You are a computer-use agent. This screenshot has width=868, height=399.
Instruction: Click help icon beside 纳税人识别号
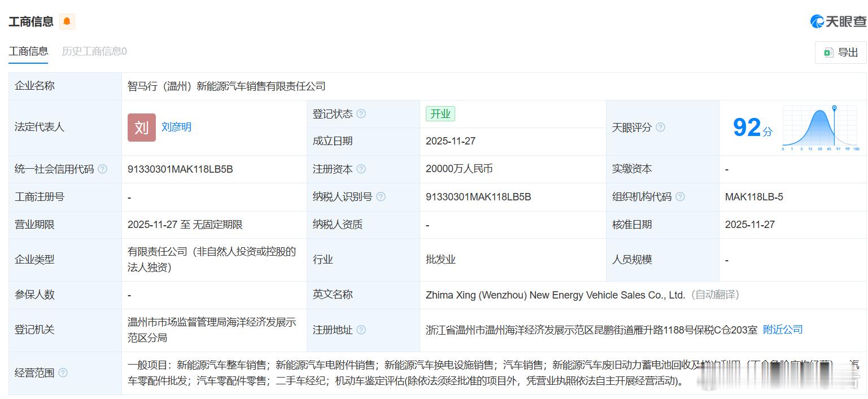click(x=381, y=196)
